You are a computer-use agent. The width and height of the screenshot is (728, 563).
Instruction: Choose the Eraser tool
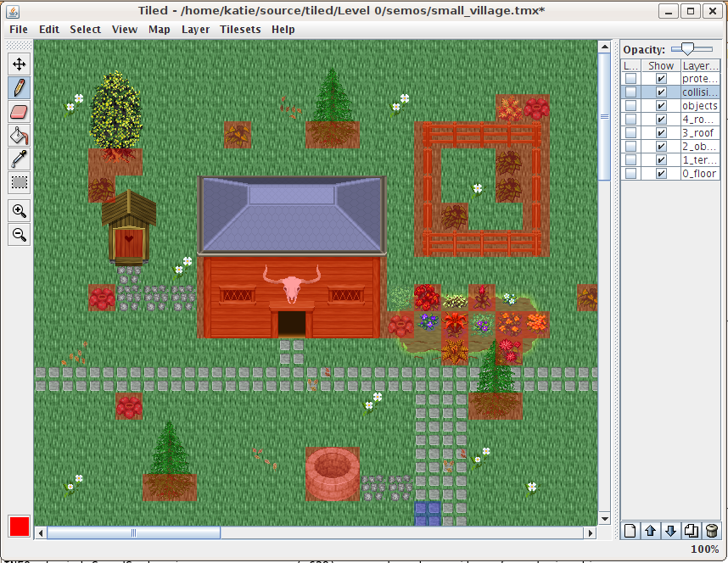click(x=19, y=111)
